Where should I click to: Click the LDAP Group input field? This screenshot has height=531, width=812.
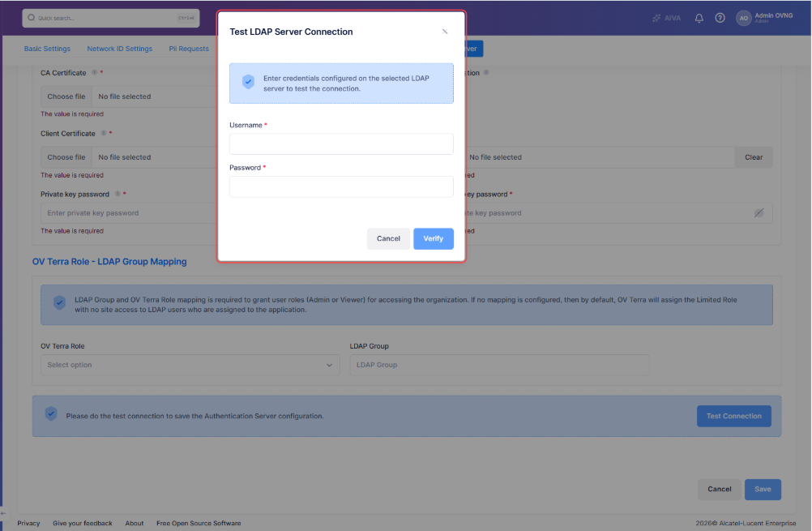499,366
